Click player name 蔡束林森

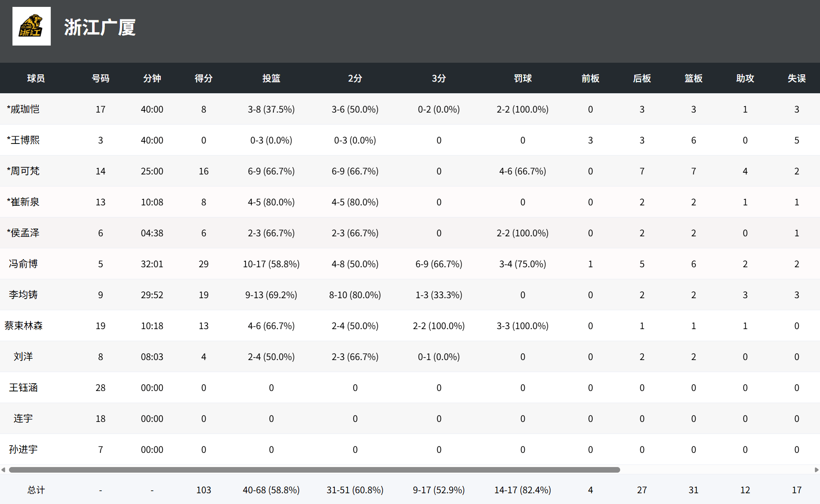click(23, 326)
